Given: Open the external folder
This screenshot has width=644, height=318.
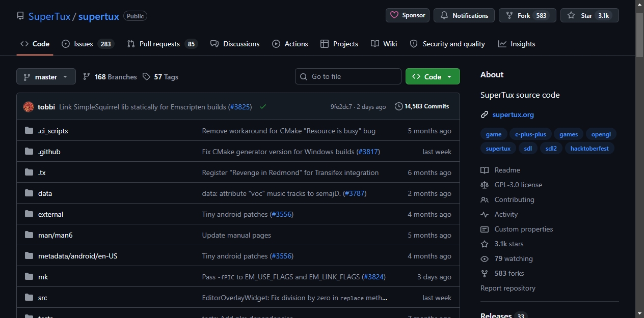Looking at the screenshot, I should [x=51, y=214].
